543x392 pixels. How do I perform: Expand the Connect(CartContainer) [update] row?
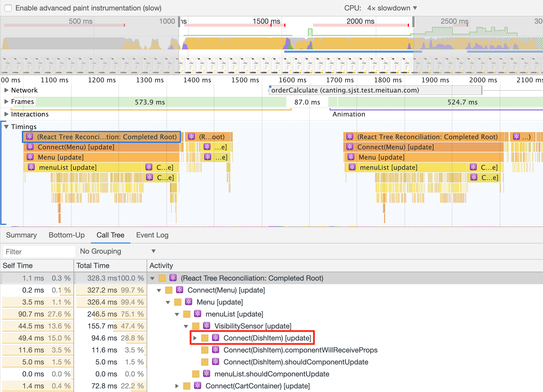point(177,386)
